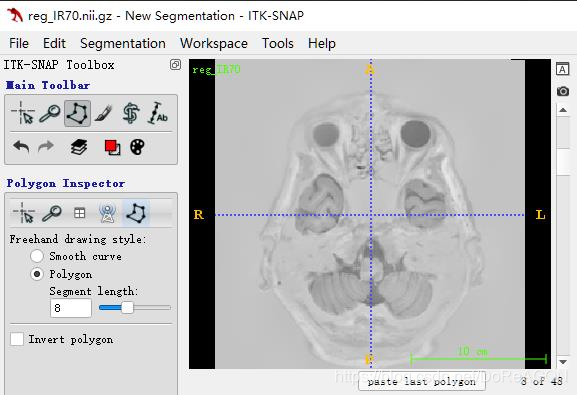The width and height of the screenshot is (577, 395).
Task: Open Cursor Inspector tab in Polygon Inspector
Action: (x=24, y=213)
